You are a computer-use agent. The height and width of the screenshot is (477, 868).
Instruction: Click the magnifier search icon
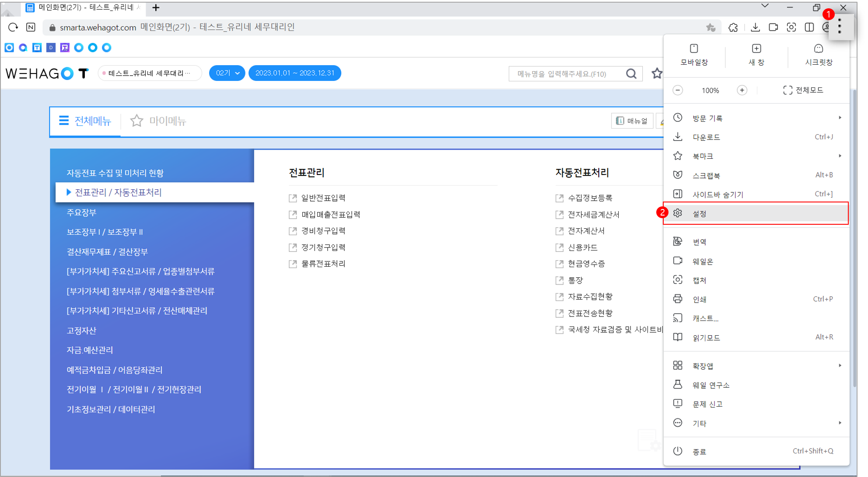point(631,73)
